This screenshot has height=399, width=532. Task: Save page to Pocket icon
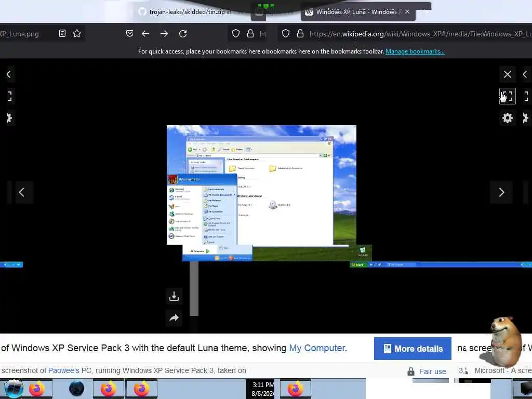129,34
